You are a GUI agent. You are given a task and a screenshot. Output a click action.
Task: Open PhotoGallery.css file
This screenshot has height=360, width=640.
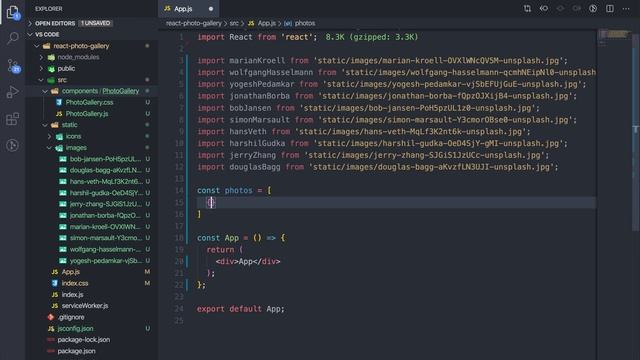pyautogui.click(x=89, y=102)
